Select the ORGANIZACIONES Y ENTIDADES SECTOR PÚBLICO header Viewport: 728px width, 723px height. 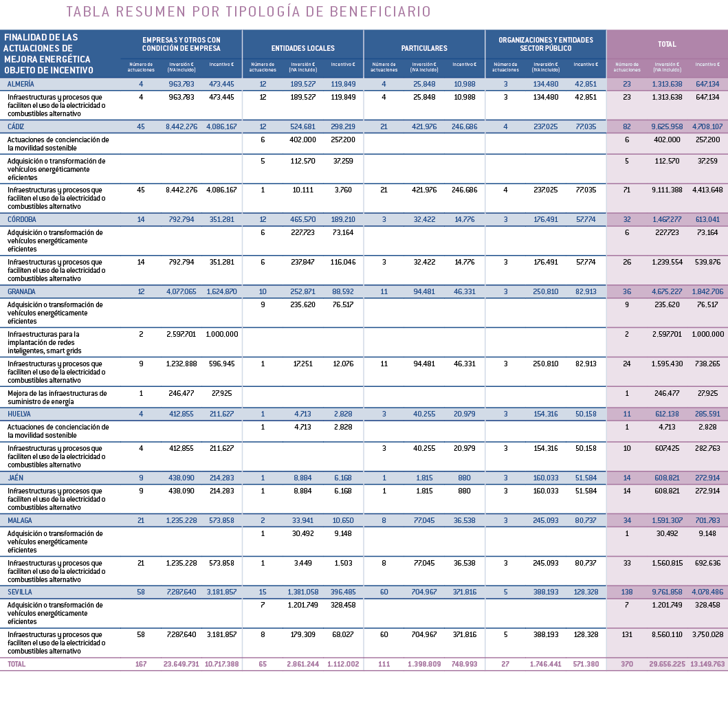pos(546,43)
